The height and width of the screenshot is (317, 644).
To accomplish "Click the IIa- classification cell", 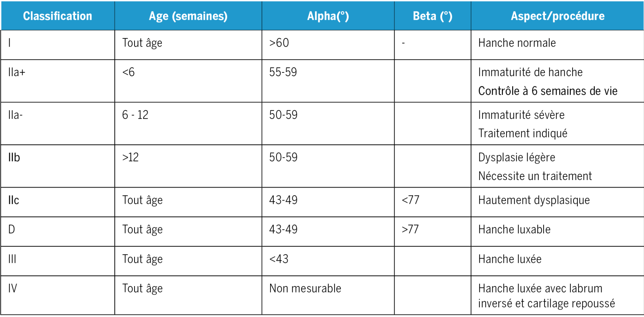I will click(15, 115).
